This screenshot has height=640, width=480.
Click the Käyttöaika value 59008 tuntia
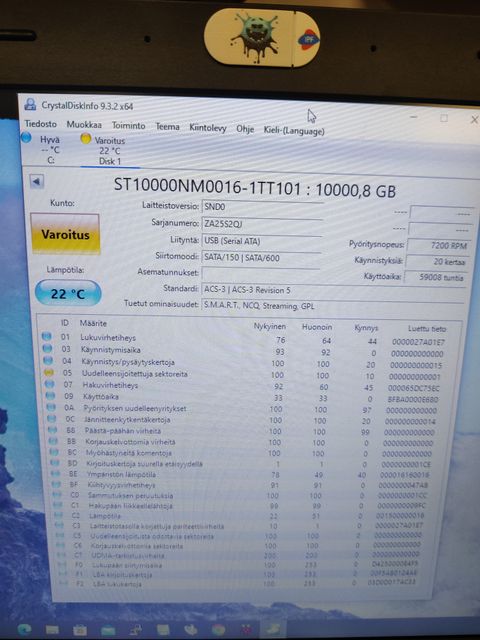point(436,278)
